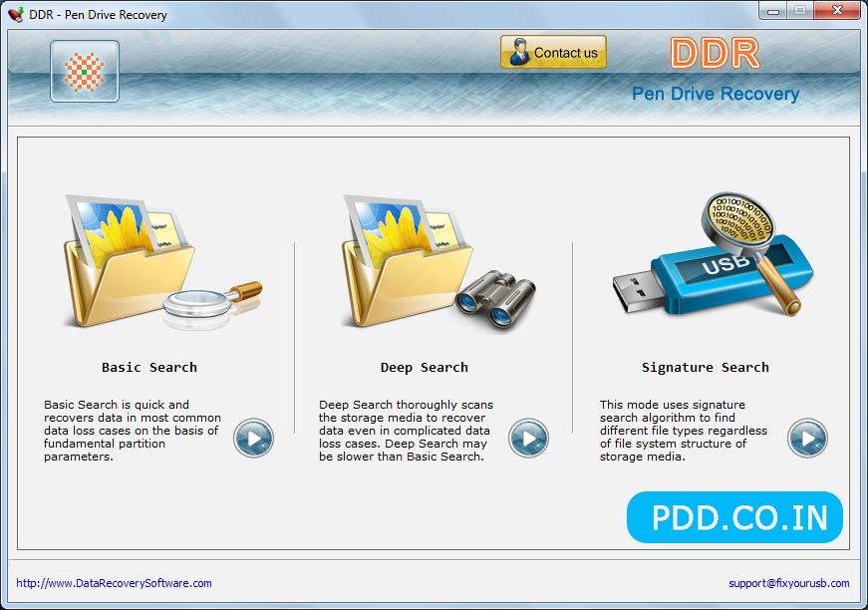Click the DDR logo text in the header
868x610 pixels.
pos(716,53)
